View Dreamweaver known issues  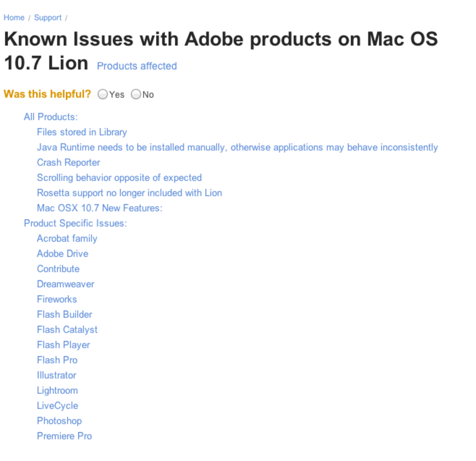(65, 284)
